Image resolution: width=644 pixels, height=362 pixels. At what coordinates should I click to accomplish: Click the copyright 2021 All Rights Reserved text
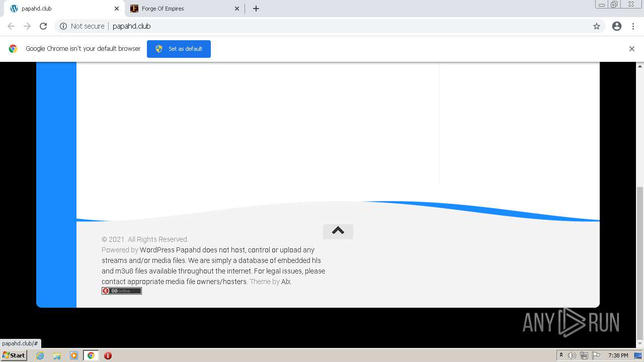point(145,239)
